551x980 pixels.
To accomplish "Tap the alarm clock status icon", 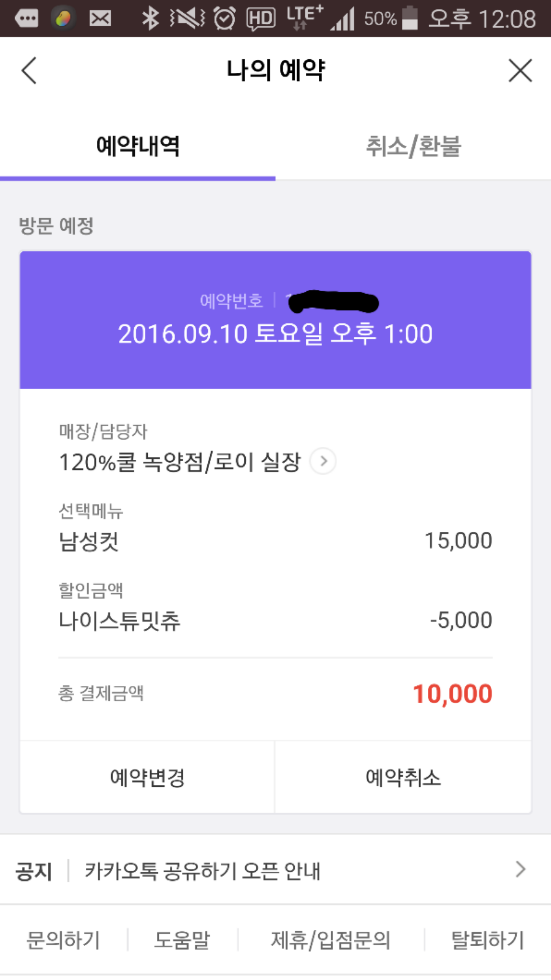I will point(224,18).
